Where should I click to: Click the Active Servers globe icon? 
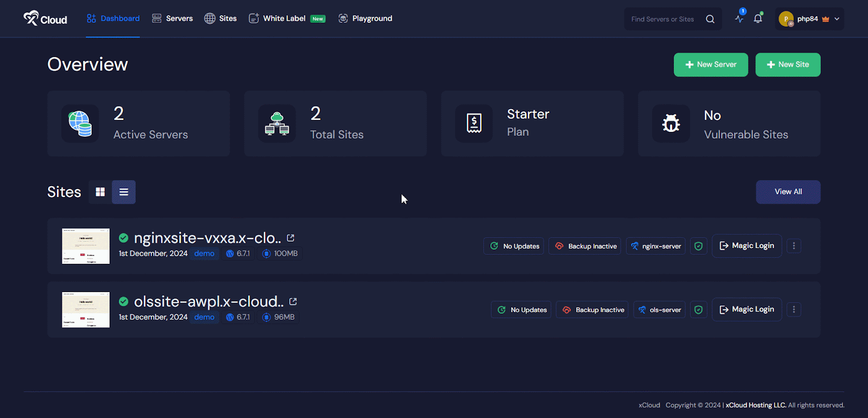pos(80,124)
